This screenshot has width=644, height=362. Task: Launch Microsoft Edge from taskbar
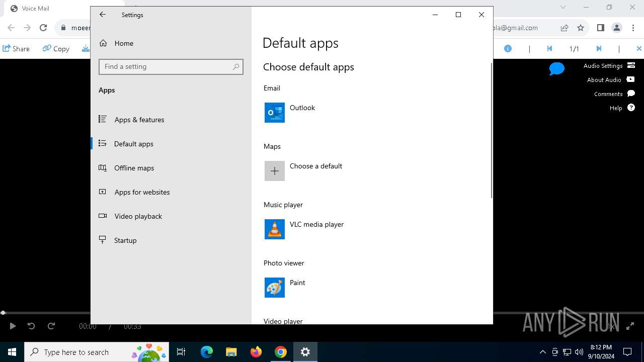[207, 352]
